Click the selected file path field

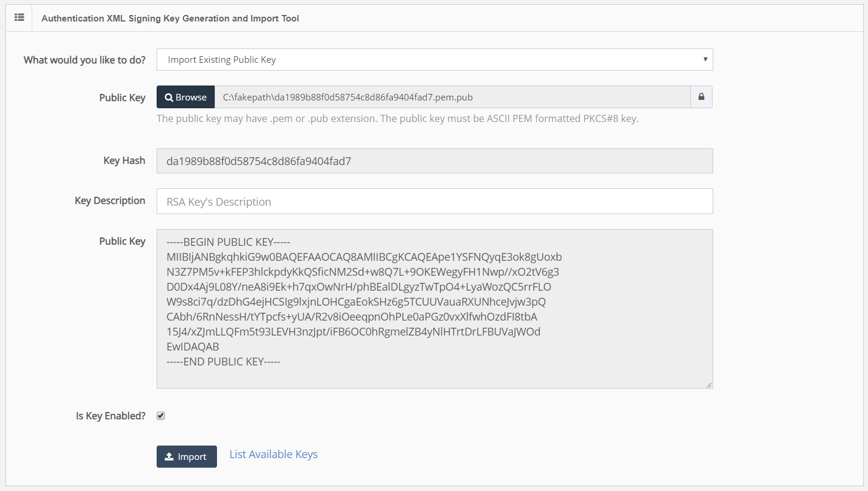click(452, 97)
